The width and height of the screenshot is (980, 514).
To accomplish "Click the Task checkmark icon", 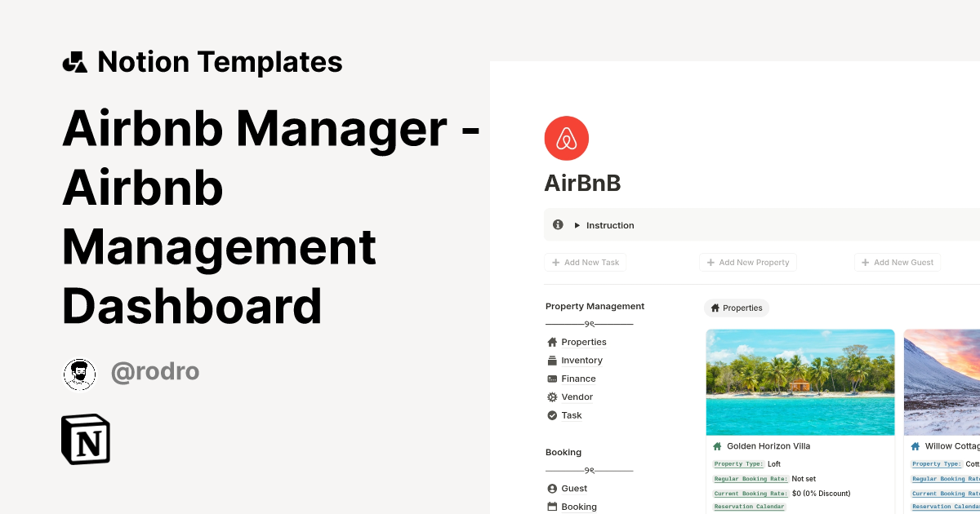I will point(553,415).
